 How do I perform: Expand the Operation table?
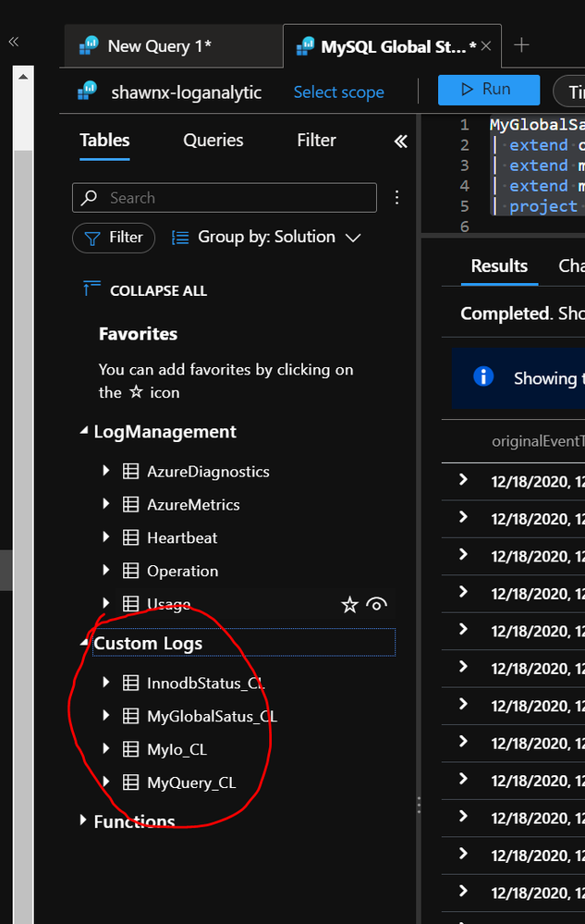coord(106,570)
